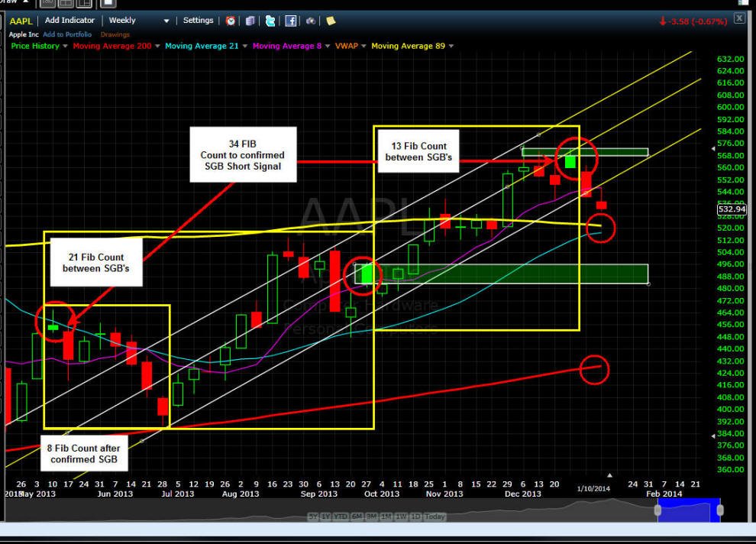Click the Add to Portfolio link
The width and height of the screenshot is (756, 544).
(67, 34)
